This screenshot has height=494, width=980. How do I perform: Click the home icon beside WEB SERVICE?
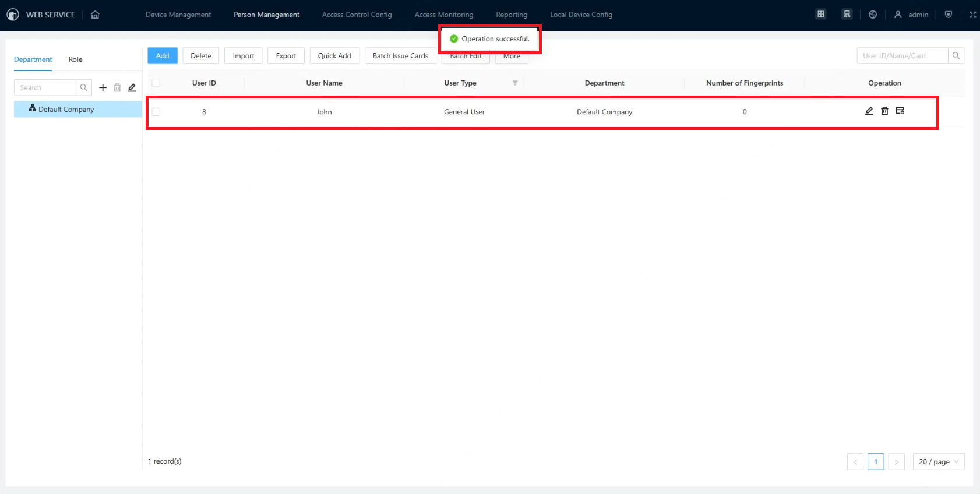(x=96, y=15)
